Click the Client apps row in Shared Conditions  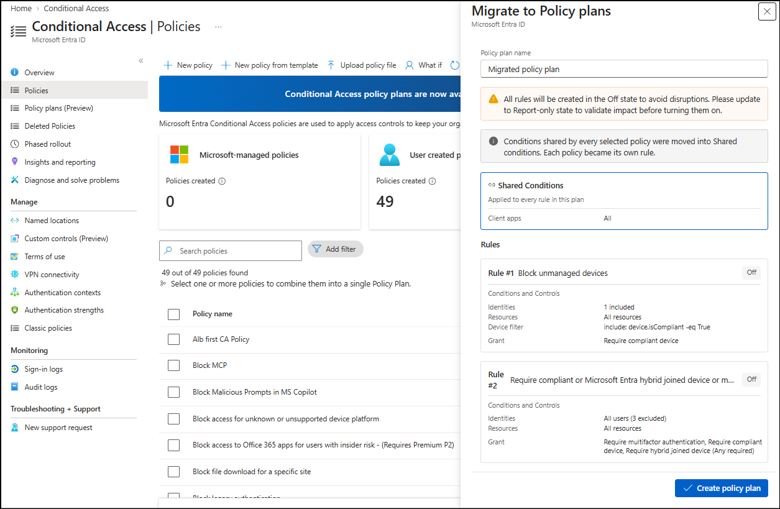(624, 218)
